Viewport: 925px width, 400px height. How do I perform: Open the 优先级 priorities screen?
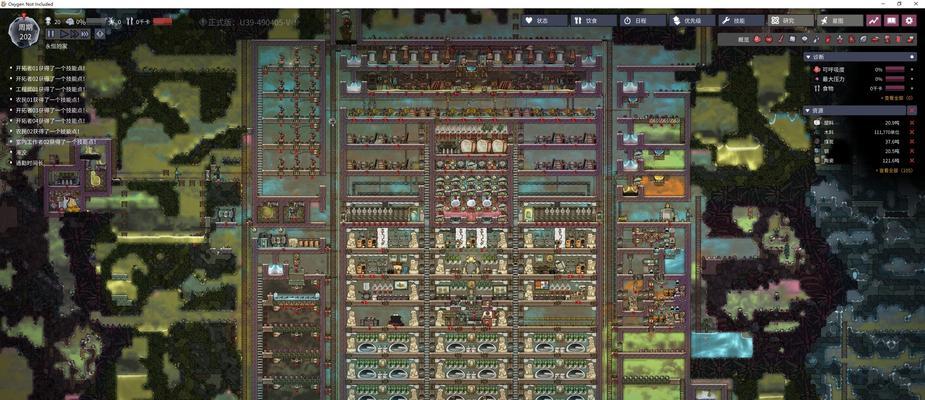click(691, 20)
